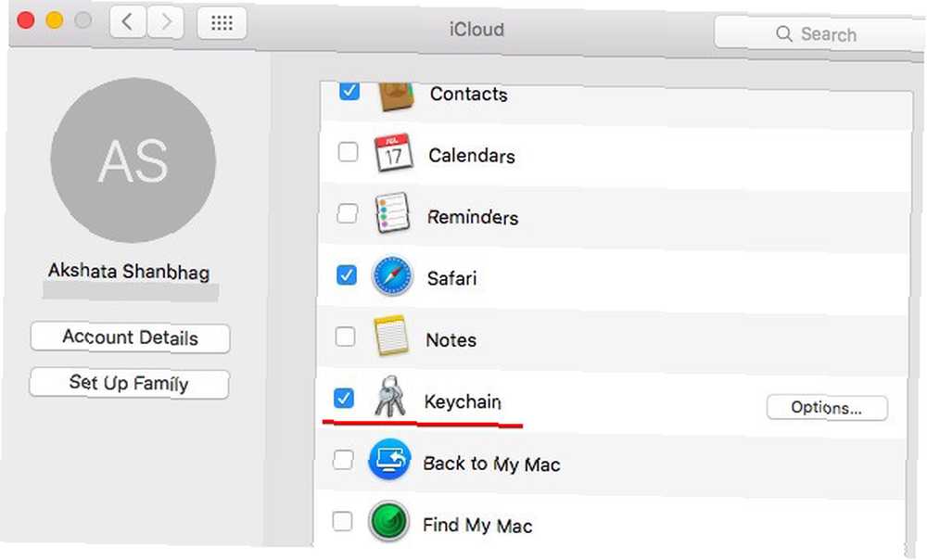Click Set Up Family button

click(129, 383)
